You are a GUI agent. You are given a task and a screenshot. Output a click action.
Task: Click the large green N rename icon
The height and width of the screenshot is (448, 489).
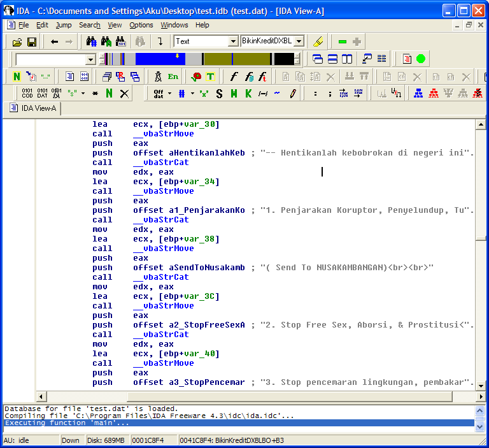[109, 93]
